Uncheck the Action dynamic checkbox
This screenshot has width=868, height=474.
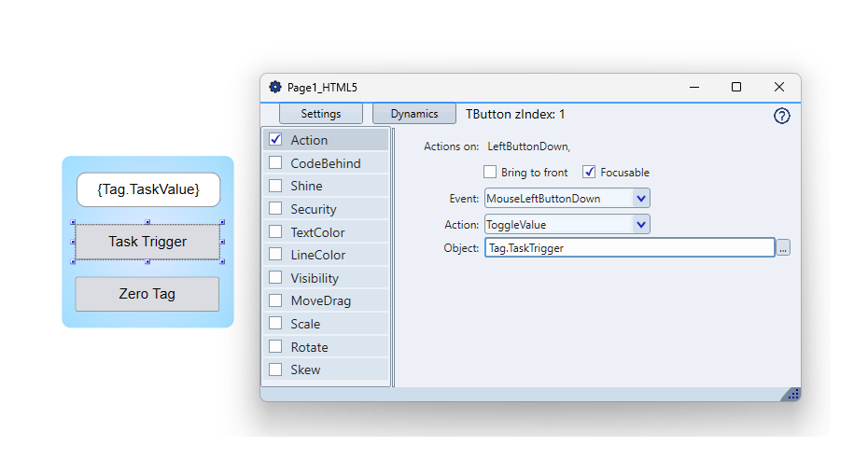275,140
